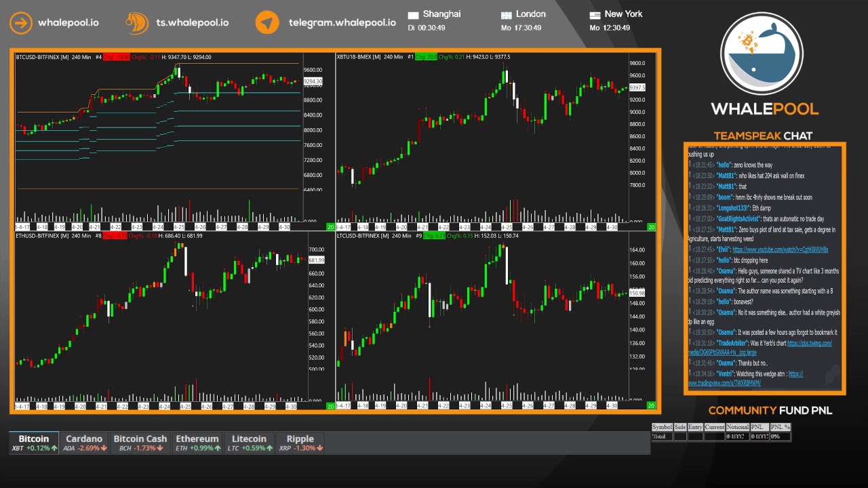Click the London time Mo 17:30:49
This screenshot has height=488, width=868.
click(521, 28)
